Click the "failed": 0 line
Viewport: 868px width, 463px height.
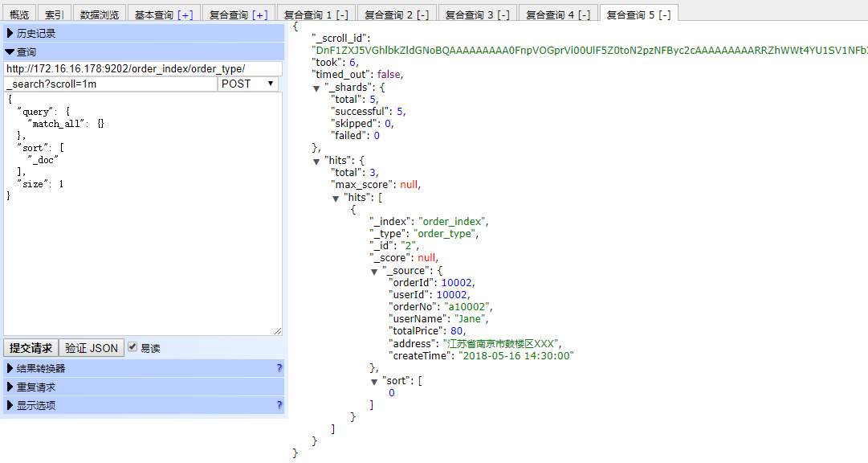click(356, 136)
